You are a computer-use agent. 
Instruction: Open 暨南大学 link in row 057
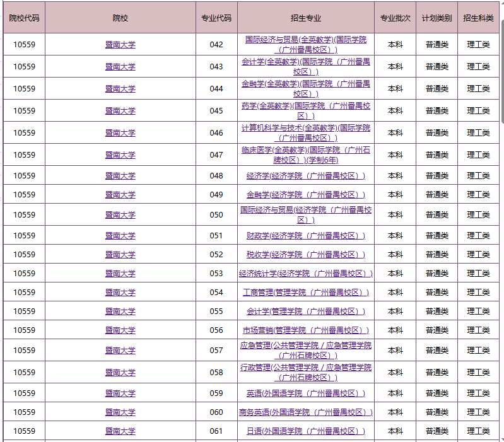[120, 351]
